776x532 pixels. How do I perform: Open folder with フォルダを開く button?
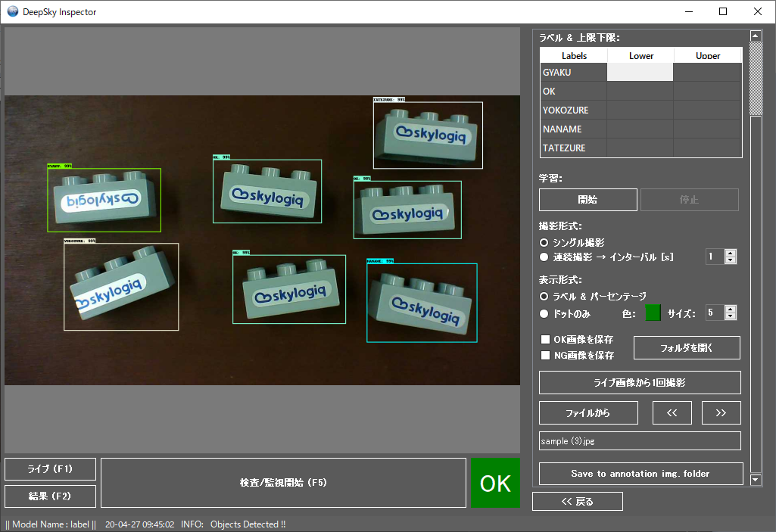tap(687, 348)
